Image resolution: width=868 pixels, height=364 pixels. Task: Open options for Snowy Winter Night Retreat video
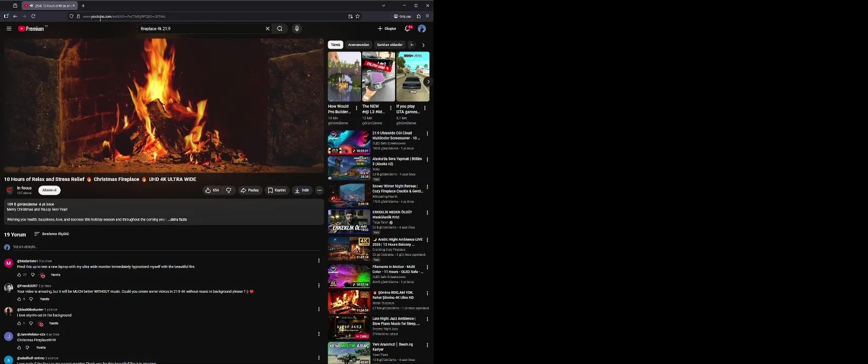pyautogui.click(x=427, y=187)
